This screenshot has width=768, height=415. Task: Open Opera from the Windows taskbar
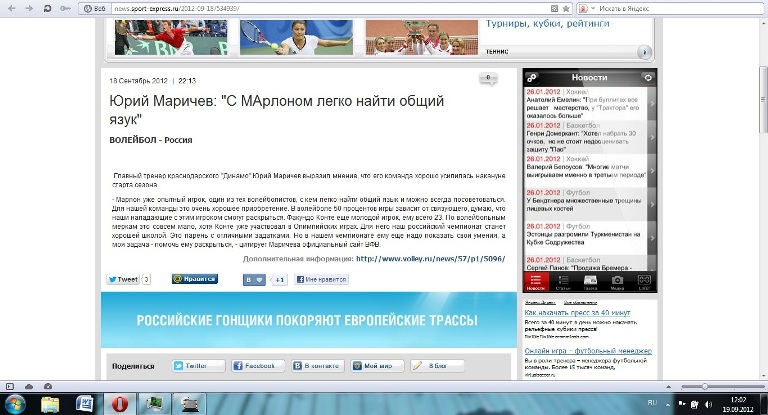[120, 404]
